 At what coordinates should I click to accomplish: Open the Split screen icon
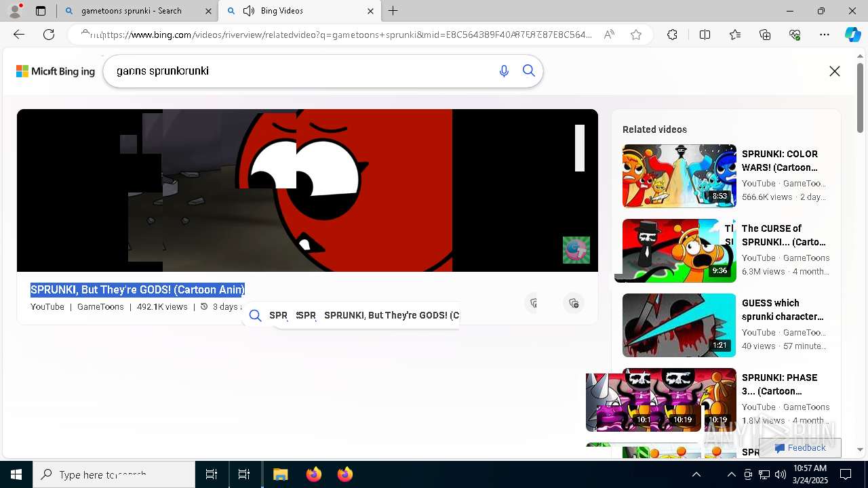pos(705,35)
